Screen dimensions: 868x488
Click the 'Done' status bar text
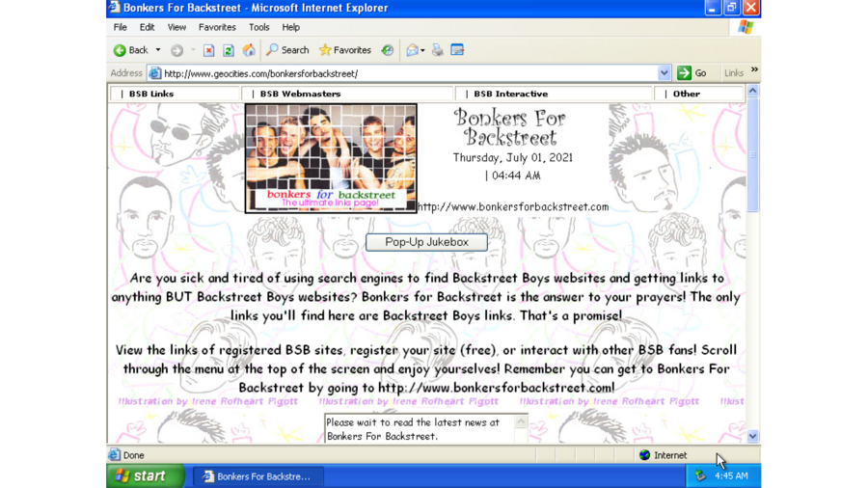(133, 455)
